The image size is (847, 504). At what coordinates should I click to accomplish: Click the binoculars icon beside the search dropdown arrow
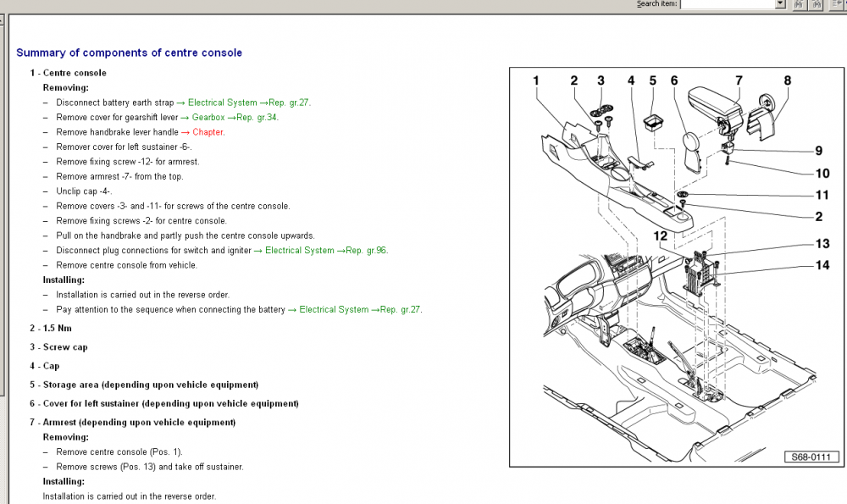click(x=799, y=4)
